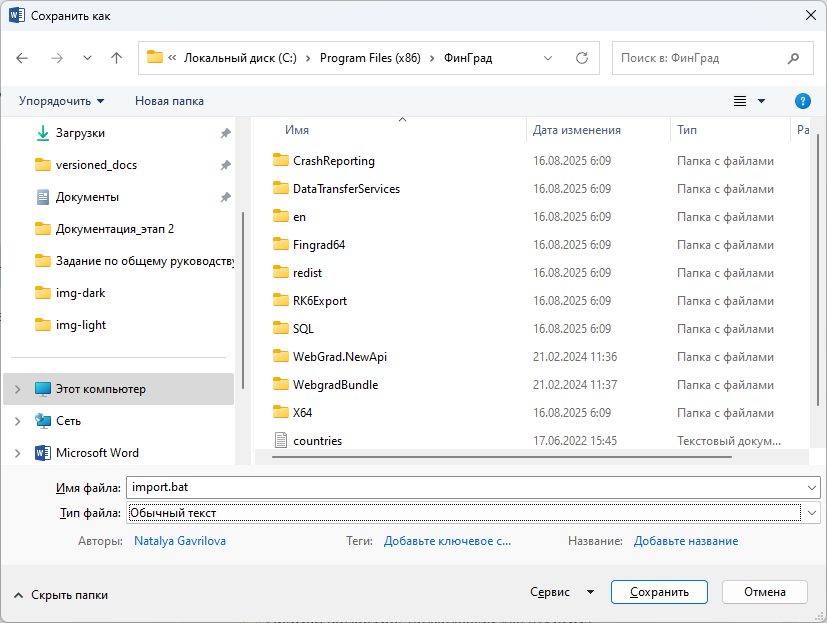Image resolution: width=827 pixels, height=623 pixels.
Task: Click the Отмена button
Action: (x=764, y=592)
